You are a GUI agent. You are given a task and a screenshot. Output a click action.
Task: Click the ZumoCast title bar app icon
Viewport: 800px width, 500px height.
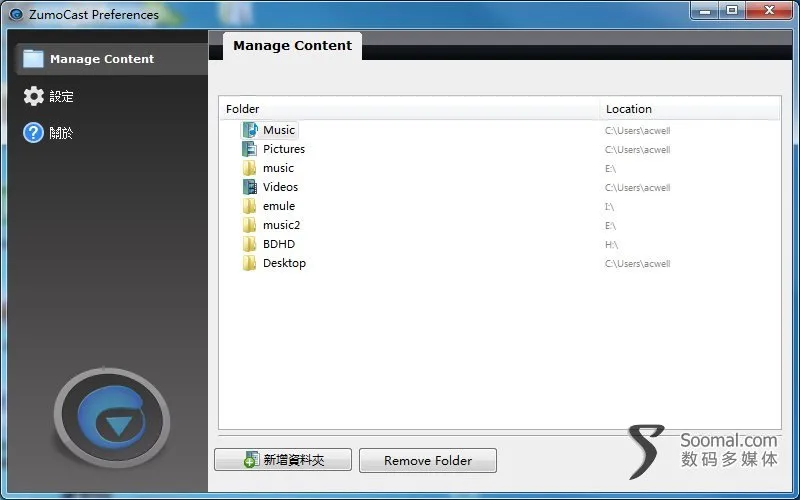(16, 14)
